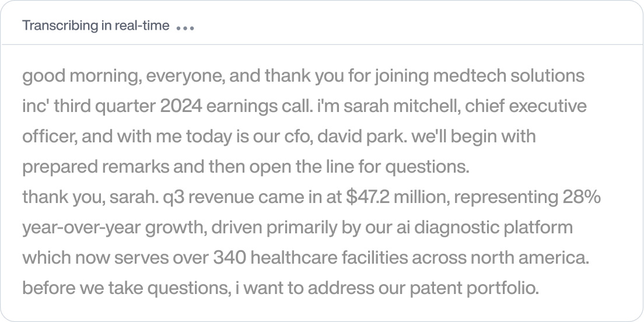Click 'north america' at the line end
Image resolution: width=644 pixels, height=322 pixels.
tap(530, 258)
